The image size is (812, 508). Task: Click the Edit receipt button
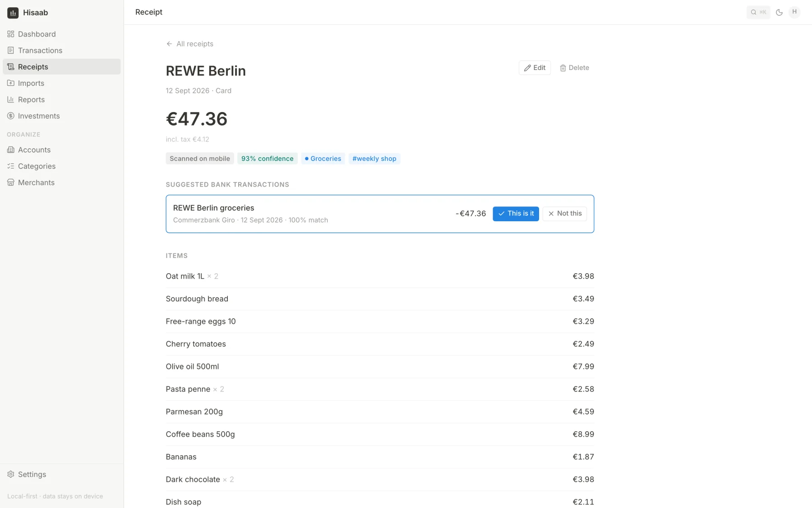tap(535, 68)
